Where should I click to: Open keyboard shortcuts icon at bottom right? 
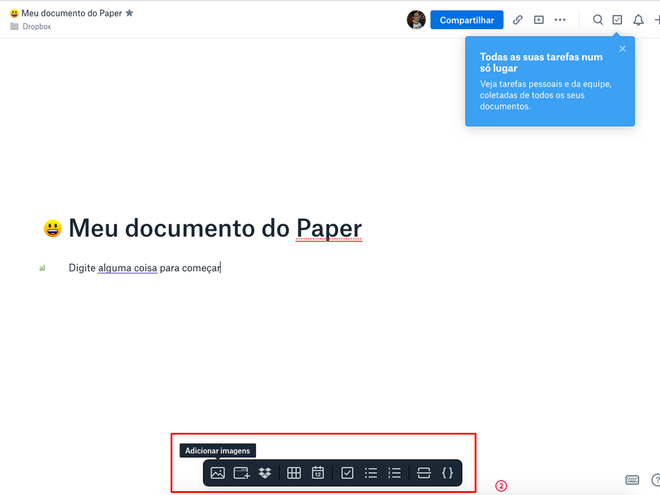(632, 480)
